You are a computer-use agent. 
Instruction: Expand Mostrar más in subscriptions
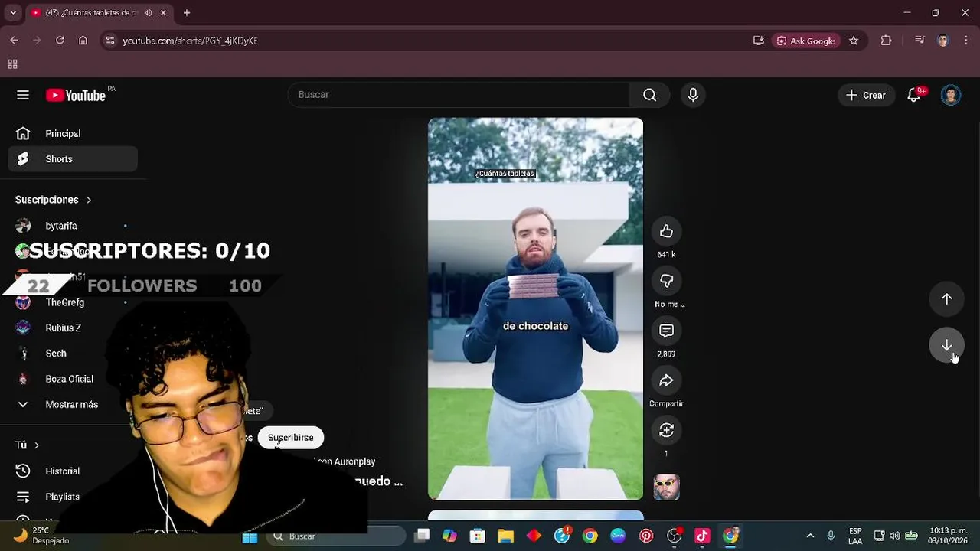(73, 404)
